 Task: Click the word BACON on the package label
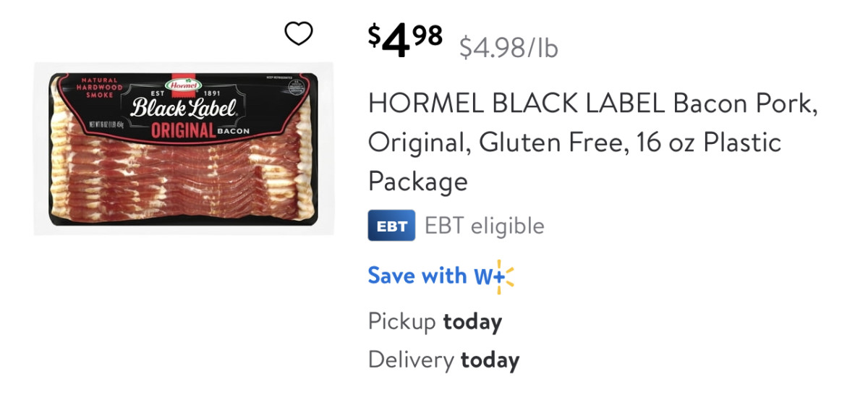(x=233, y=131)
